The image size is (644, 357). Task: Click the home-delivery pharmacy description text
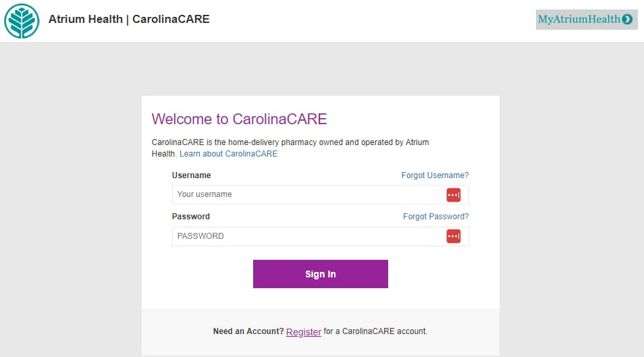click(290, 148)
